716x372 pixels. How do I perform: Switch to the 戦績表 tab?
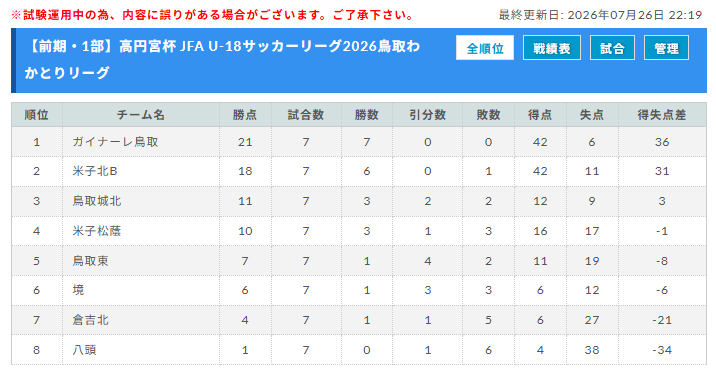pos(552,48)
